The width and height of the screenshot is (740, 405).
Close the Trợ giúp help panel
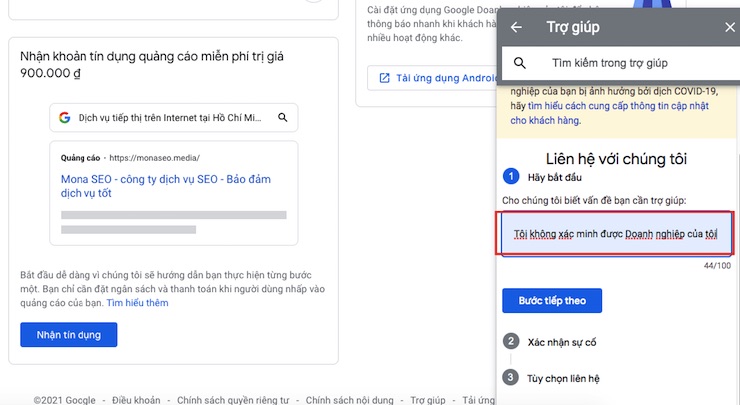(730, 27)
